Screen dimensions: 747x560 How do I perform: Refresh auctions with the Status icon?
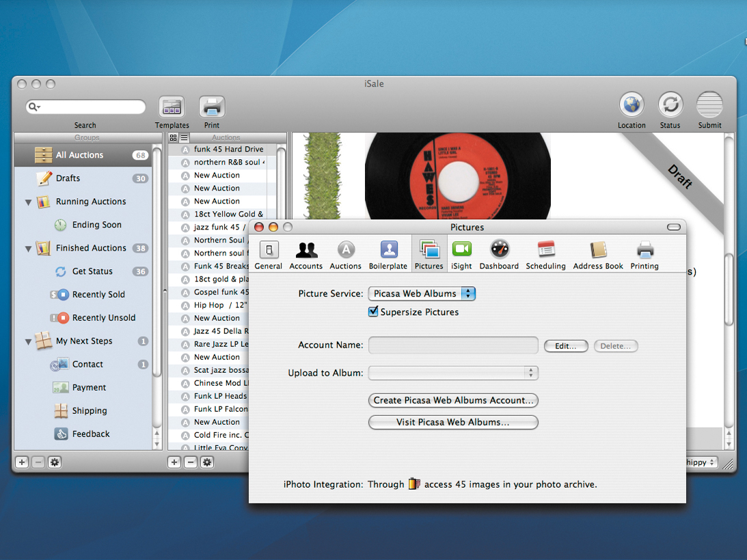click(670, 104)
